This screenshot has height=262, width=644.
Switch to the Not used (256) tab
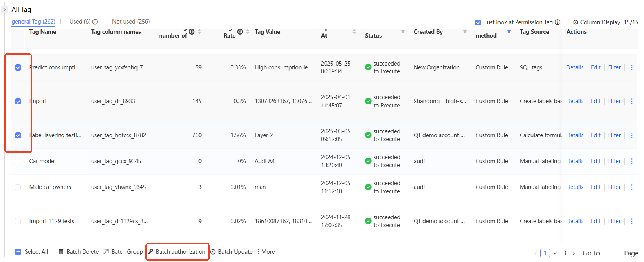pos(131,22)
